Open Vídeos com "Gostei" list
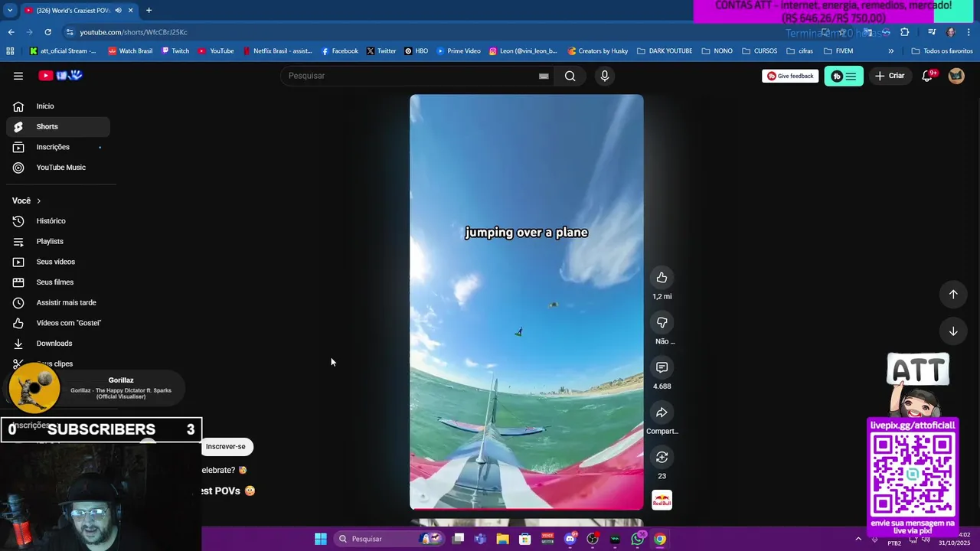980x551 pixels. tap(58, 323)
